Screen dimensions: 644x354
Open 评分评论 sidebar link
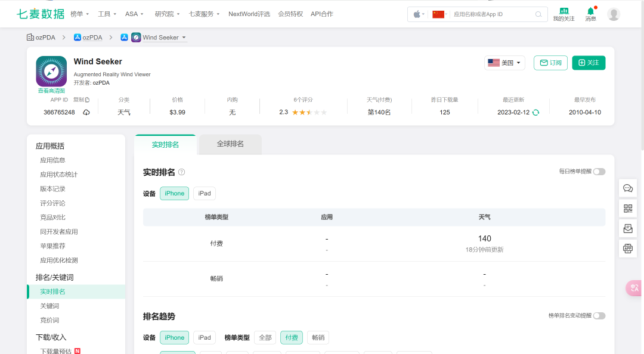pos(52,203)
